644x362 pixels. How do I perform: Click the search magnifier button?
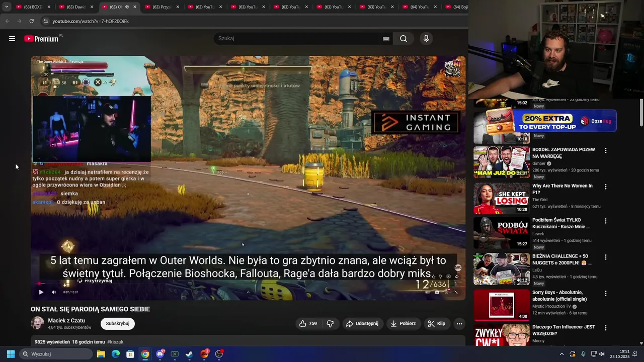[x=404, y=39]
